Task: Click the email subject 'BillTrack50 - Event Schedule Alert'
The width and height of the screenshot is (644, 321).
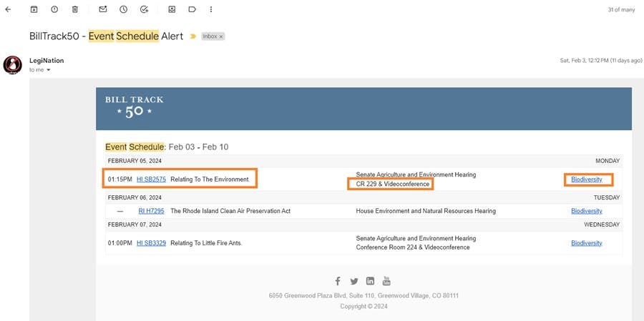Action: click(107, 36)
